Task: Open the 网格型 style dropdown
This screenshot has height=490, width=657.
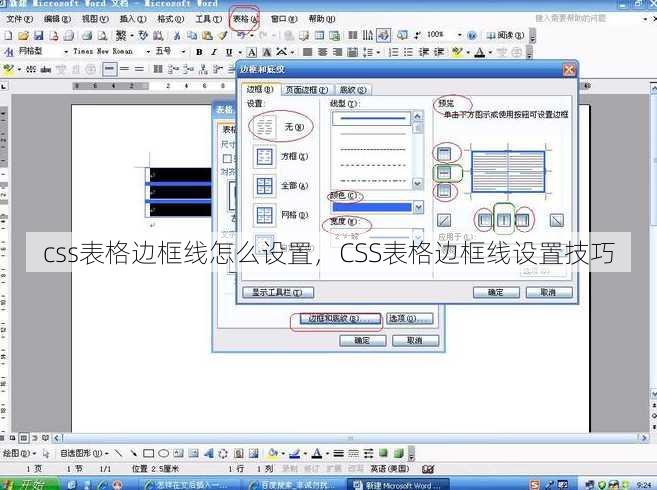Action: (66, 52)
